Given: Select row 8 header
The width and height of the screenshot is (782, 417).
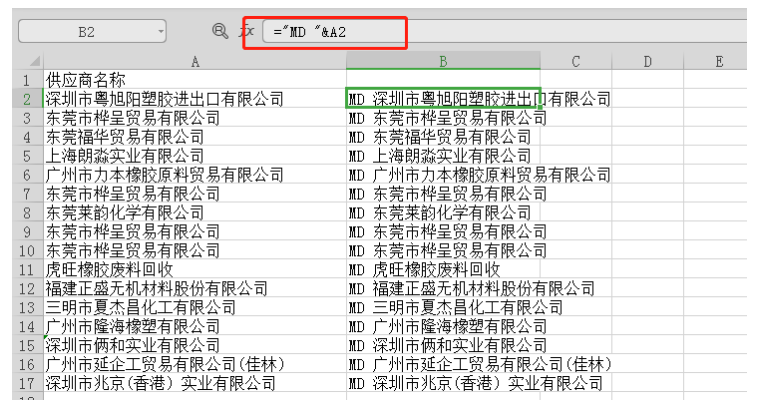Looking at the screenshot, I should tap(27, 212).
